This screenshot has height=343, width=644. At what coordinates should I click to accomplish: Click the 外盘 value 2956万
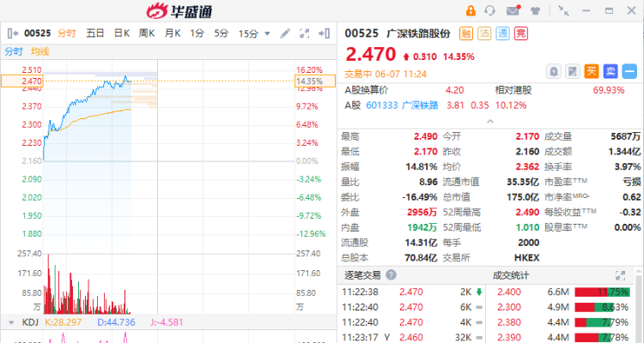click(x=422, y=212)
